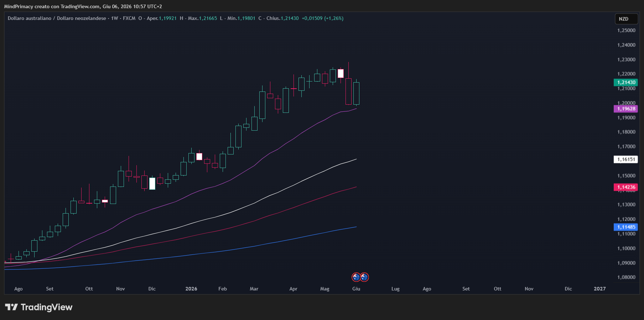The image size is (644, 320).
Task: Click the Mar label on the time axis
Action: [254, 289]
